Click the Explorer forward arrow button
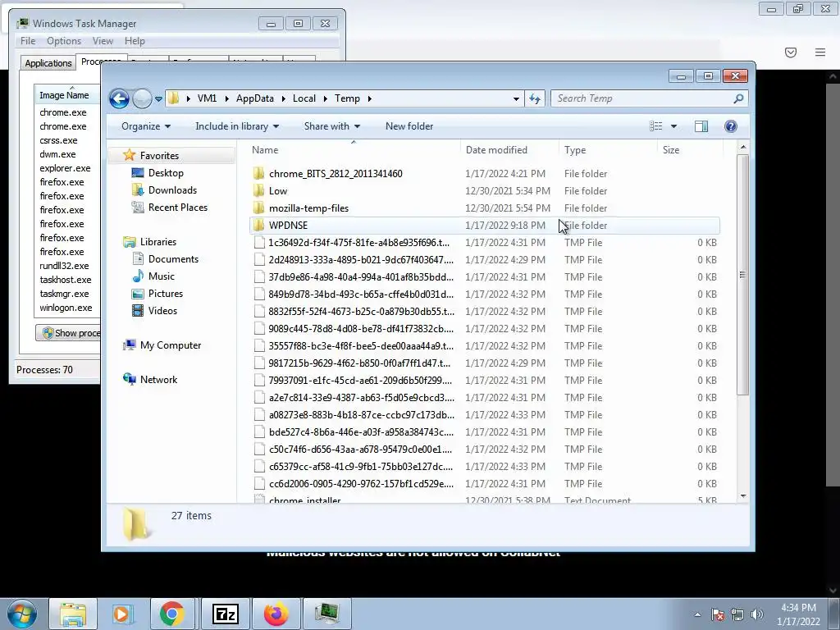The width and height of the screenshot is (840, 630). coord(142,98)
